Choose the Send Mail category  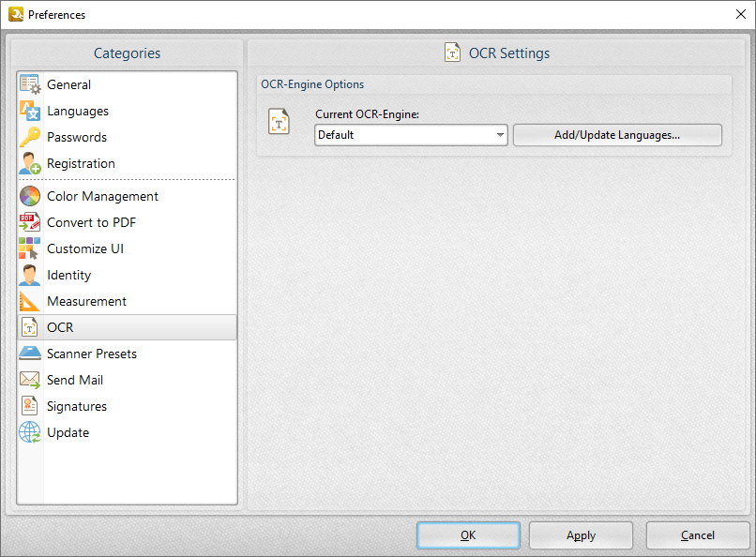(75, 380)
